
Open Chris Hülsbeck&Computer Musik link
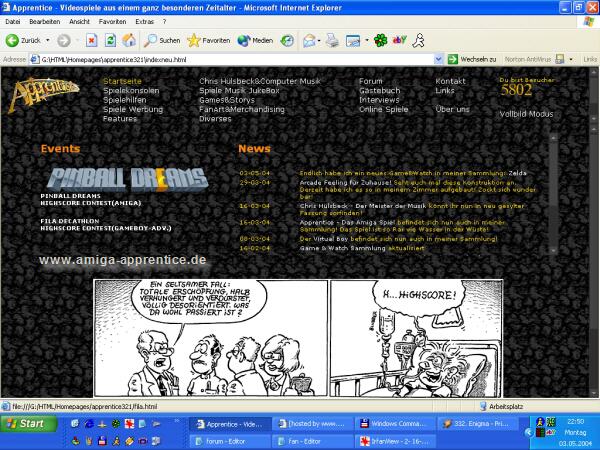(260, 81)
